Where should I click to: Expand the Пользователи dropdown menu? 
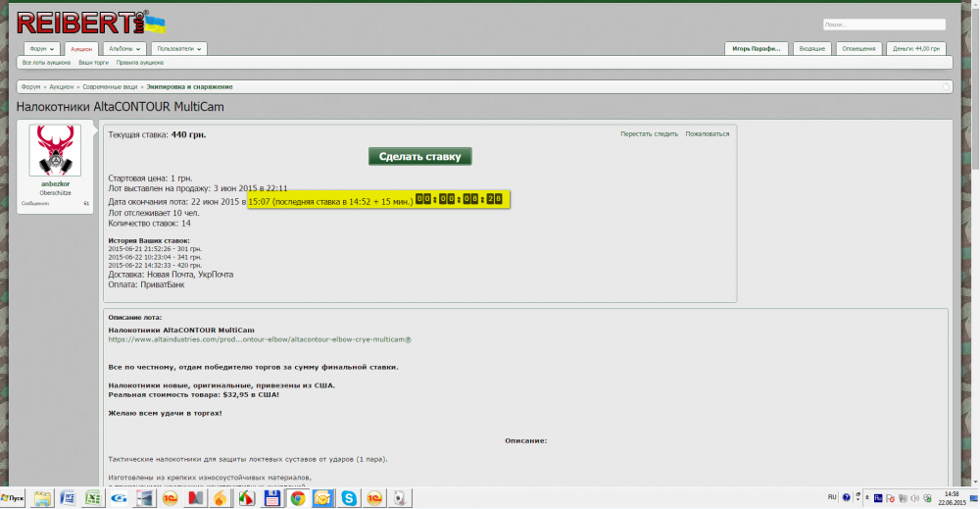point(179,48)
